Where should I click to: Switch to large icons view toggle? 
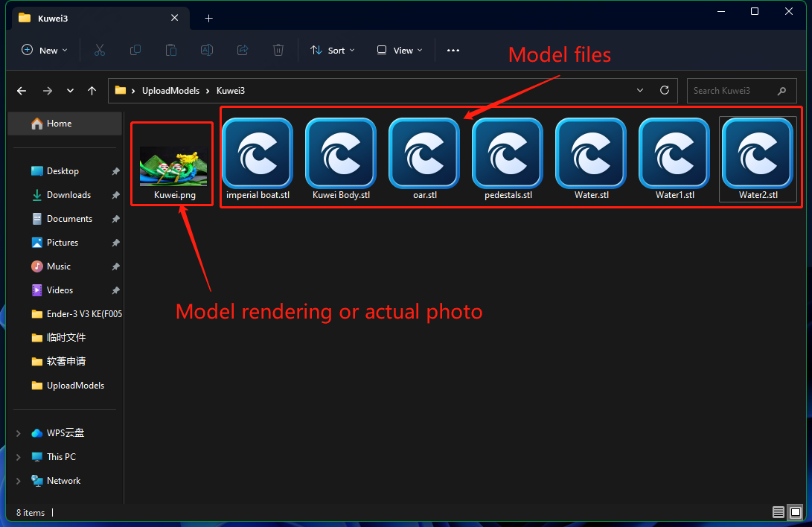(x=795, y=512)
